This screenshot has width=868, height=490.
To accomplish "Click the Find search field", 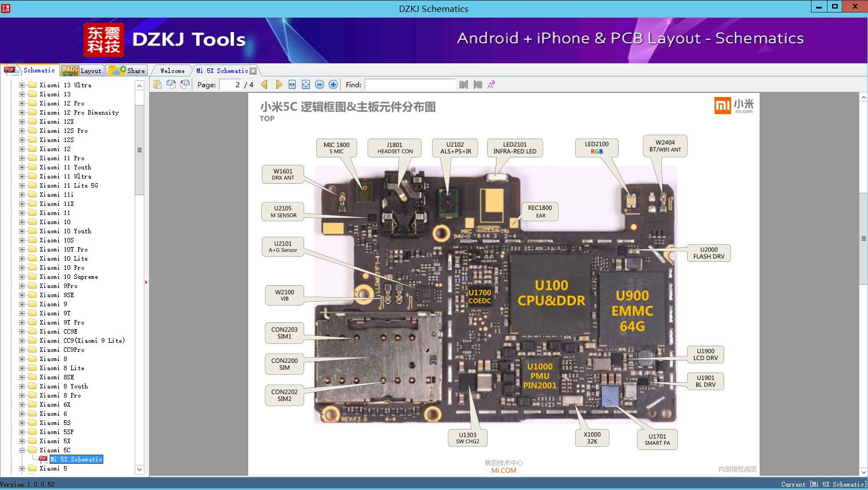I will [x=410, y=84].
